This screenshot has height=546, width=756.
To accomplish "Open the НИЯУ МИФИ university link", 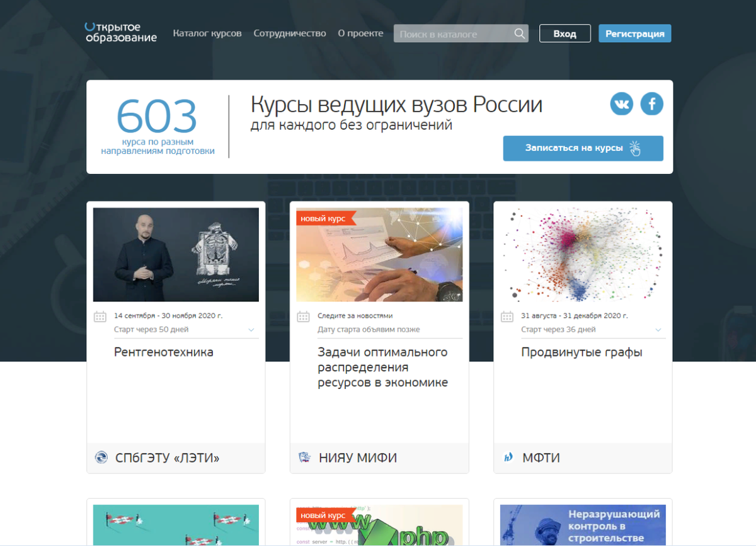I will (x=358, y=458).
